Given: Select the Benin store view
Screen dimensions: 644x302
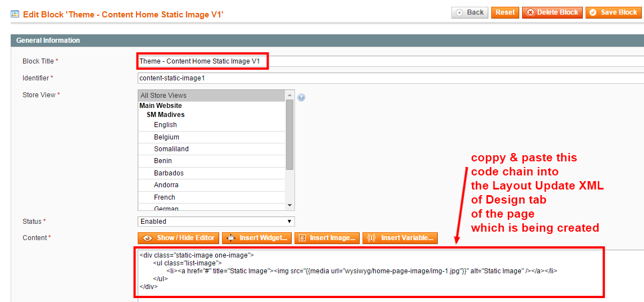Looking at the screenshot, I should [211, 161].
